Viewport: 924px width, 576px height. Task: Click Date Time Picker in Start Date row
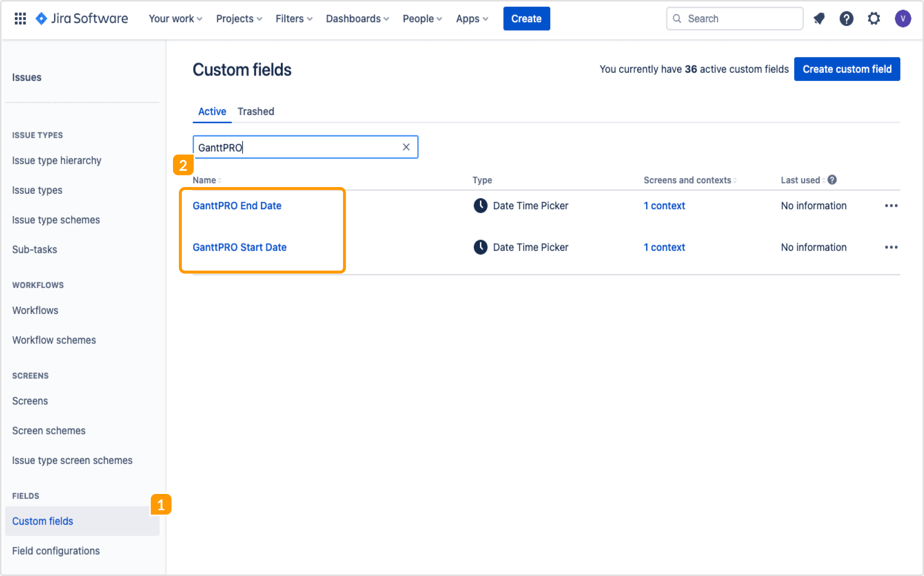click(x=530, y=247)
